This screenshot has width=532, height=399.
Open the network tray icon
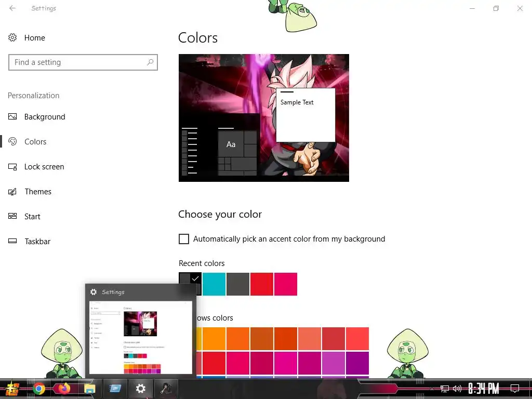pos(445,389)
